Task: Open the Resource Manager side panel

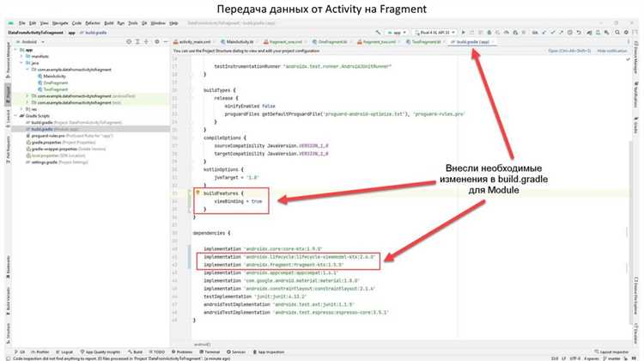Action: point(8,61)
